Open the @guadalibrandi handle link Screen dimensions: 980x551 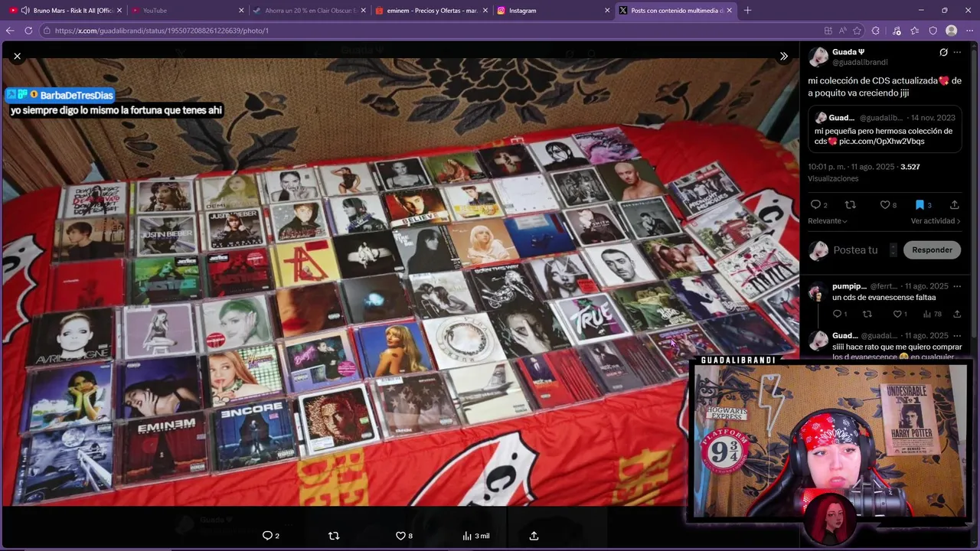pyautogui.click(x=860, y=62)
